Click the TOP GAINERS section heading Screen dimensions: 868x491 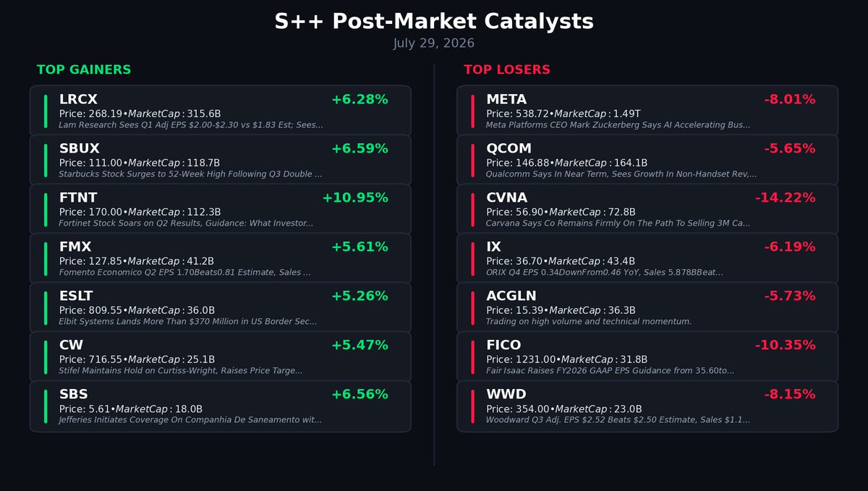point(84,70)
